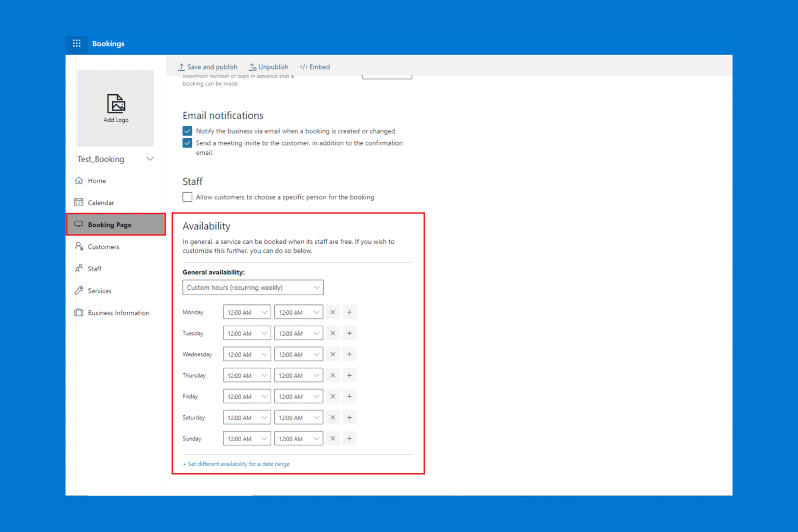Open Tuesday start time dropdown
Viewport: 798px width, 532px height.
tap(247, 334)
